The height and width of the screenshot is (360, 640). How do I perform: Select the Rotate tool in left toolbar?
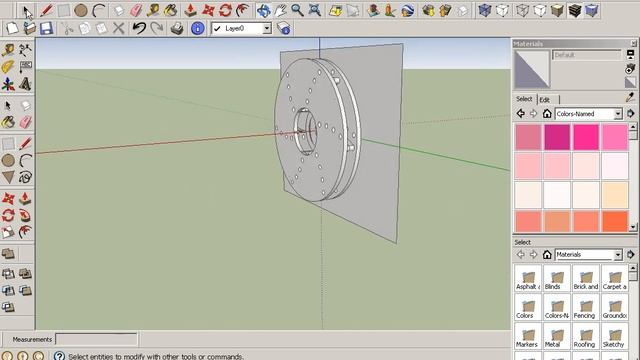[8, 215]
